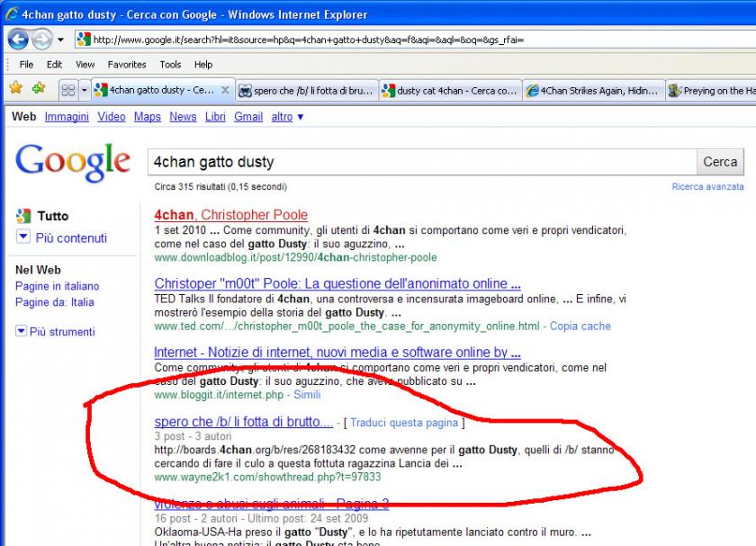The width and height of the screenshot is (756, 546).
Task: Open the recent pages dropdown arrow
Action: pyautogui.click(x=60, y=40)
